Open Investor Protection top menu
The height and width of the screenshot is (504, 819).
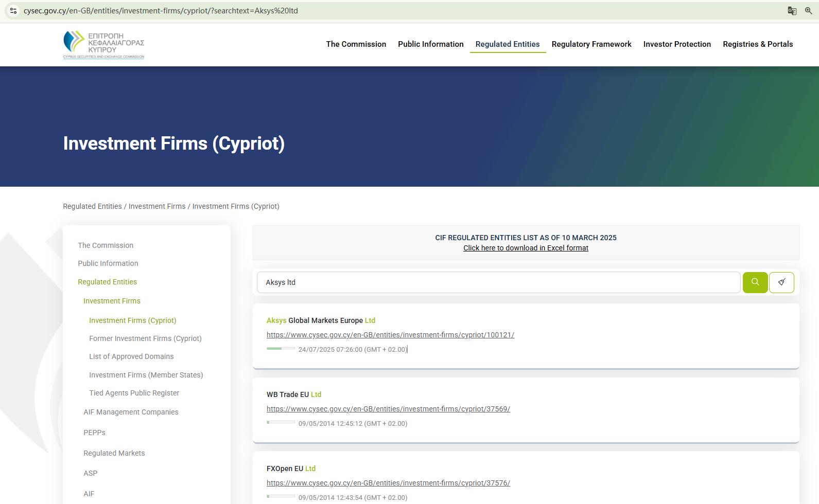677,44
